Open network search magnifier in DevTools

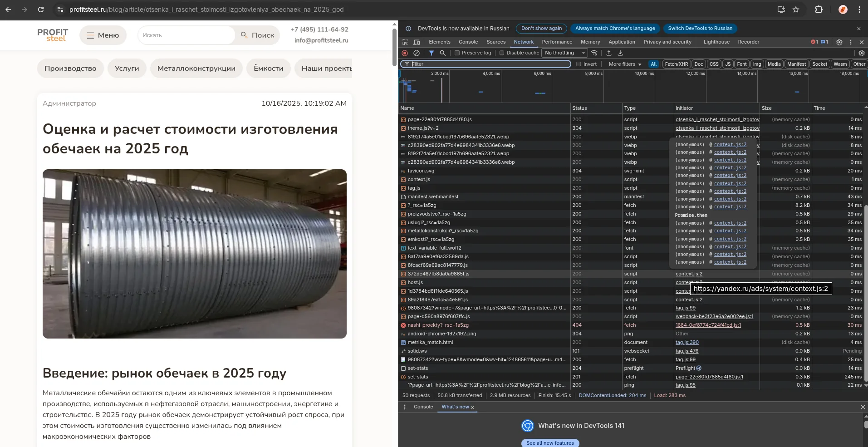443,53
